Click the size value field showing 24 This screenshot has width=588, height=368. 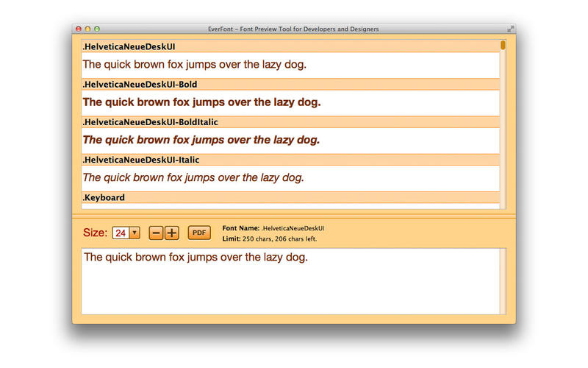click(121, 233)
